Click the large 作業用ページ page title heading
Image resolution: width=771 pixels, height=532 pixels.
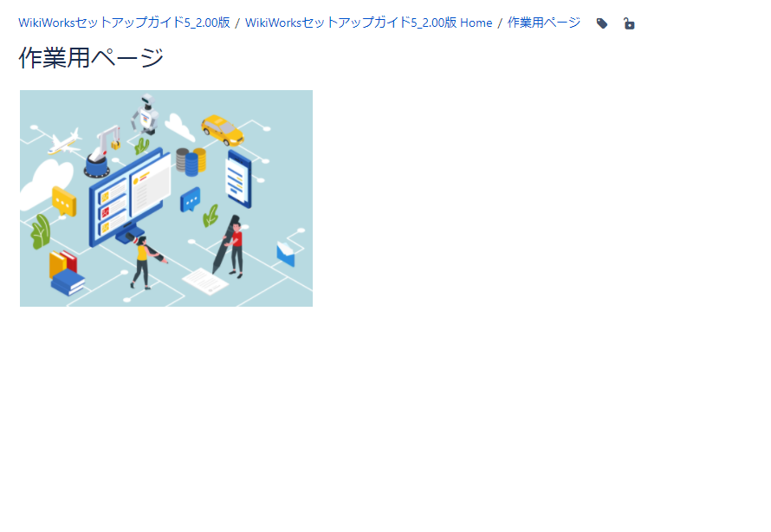91,58
